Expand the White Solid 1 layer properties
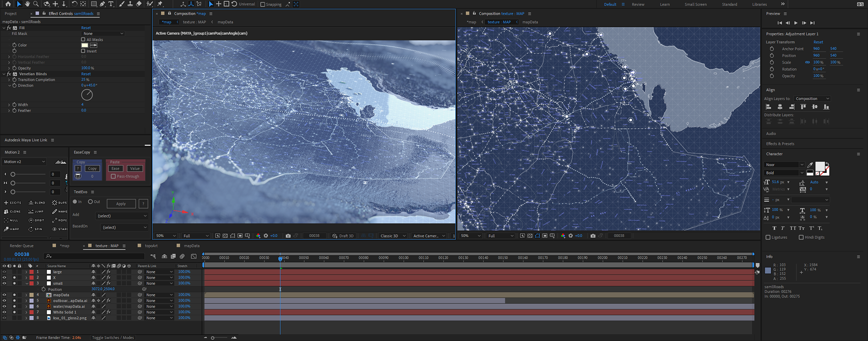Screen dimensions: 868x341 pos(26,312)
